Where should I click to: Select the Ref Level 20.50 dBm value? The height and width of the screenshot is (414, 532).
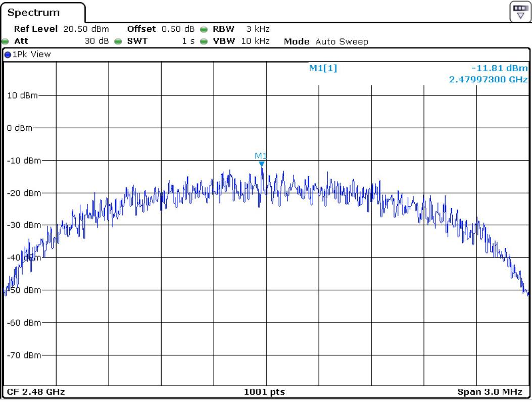[86, 29]
